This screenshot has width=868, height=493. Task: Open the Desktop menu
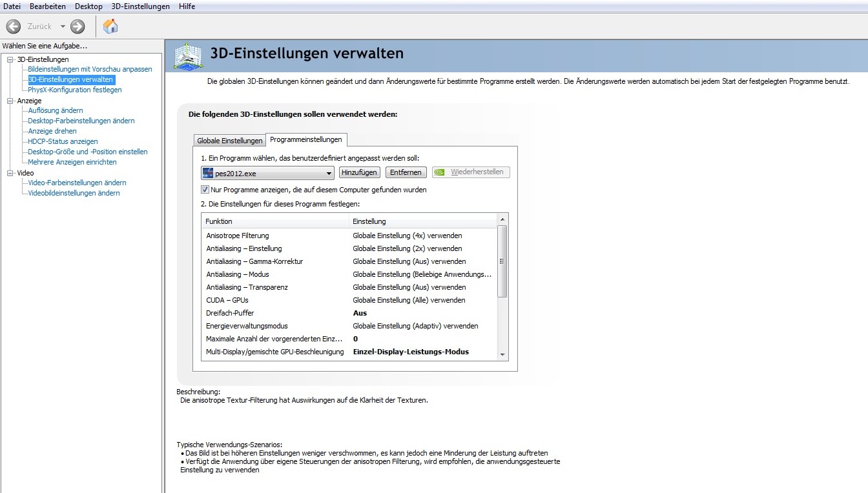point(88,6)
